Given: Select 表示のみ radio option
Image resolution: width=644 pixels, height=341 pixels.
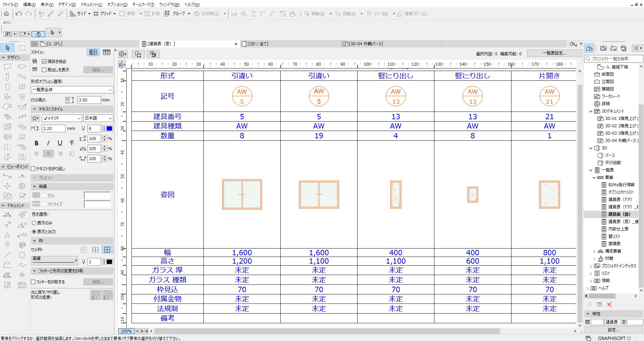Looking at the screenshot, I should click(x=34, y=223).
